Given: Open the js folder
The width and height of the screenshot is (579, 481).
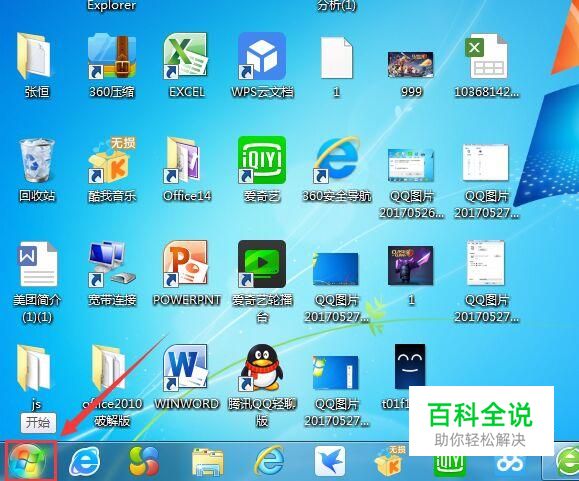Looking at the screenshot, I should click(33, 367).
